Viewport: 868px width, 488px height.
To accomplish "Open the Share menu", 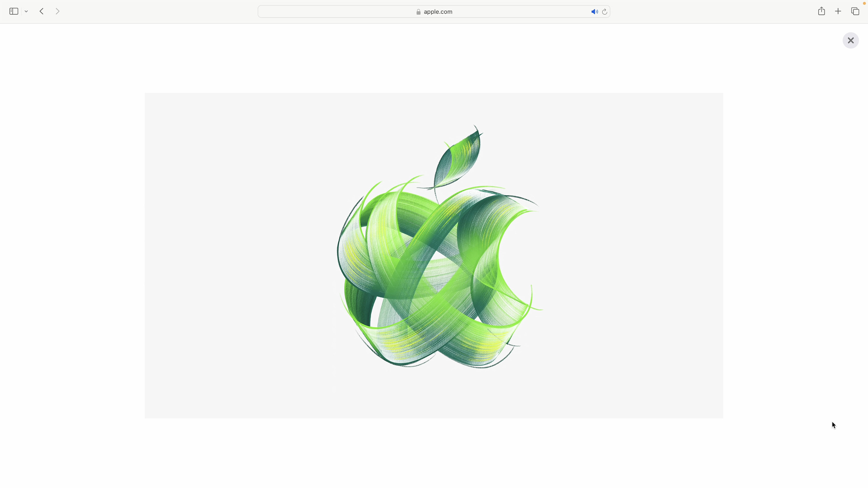I will (821, 12).
